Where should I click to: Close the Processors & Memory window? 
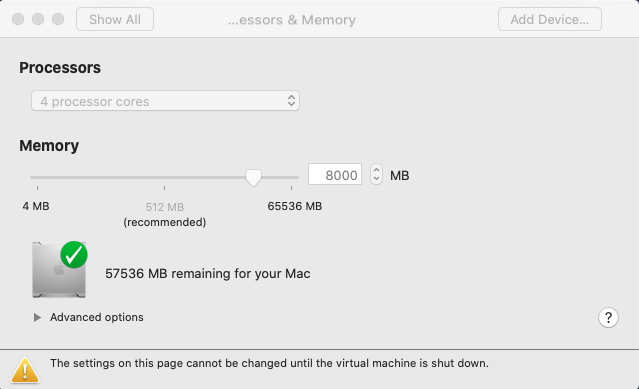point(18,19)
